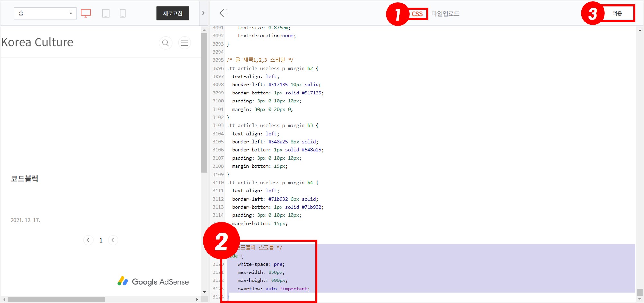This screenshot has width=644, height=303.
Task: Click the border-left #517135 value line
Action: coord(276,85)
